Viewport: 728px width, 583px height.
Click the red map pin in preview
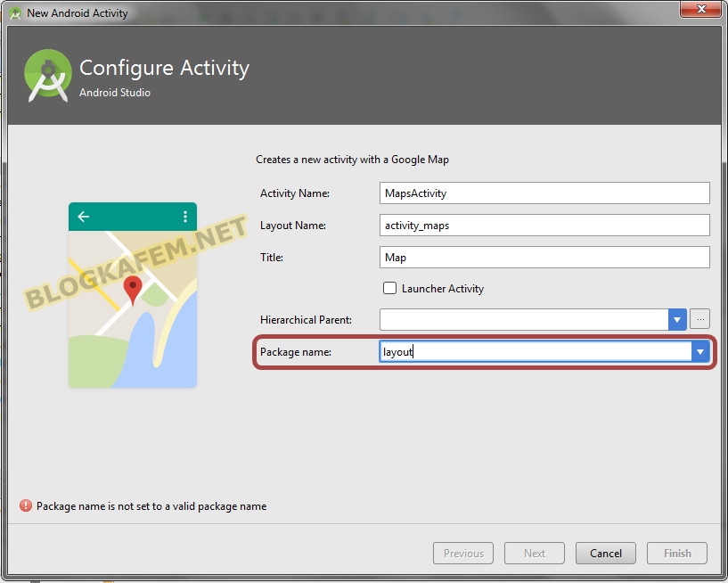(x=133, y=290)
